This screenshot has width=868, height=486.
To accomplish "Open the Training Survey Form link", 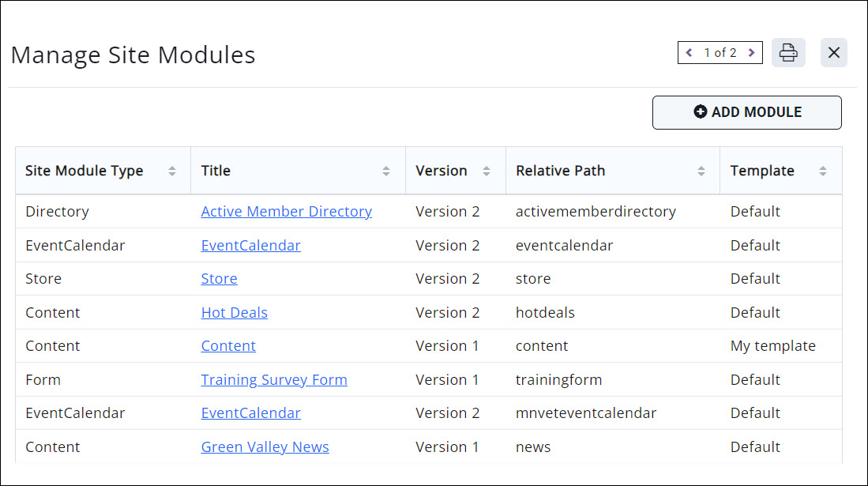I will click(x=274, y=380).
